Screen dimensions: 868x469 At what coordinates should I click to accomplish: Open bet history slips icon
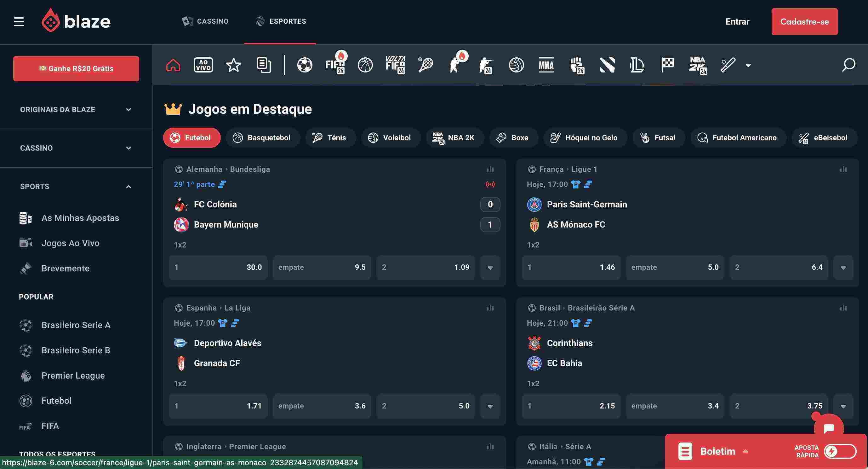[264, 65]
